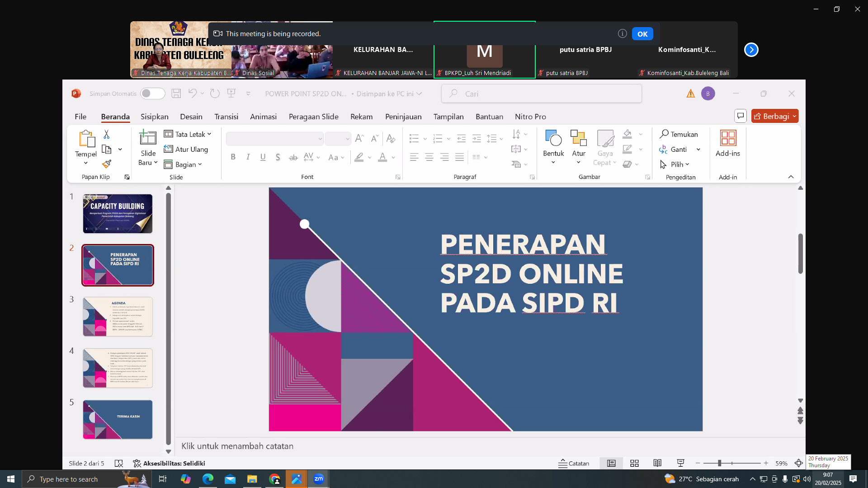Toggle the Simpan Otomatis switch
The image size is (868, 488).
(x=152, y=94)
